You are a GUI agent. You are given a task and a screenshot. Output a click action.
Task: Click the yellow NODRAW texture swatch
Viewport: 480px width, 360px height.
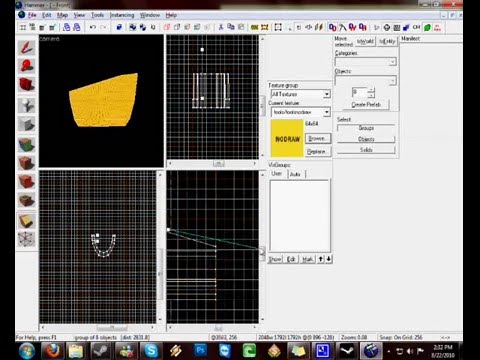tap(287, 138)
